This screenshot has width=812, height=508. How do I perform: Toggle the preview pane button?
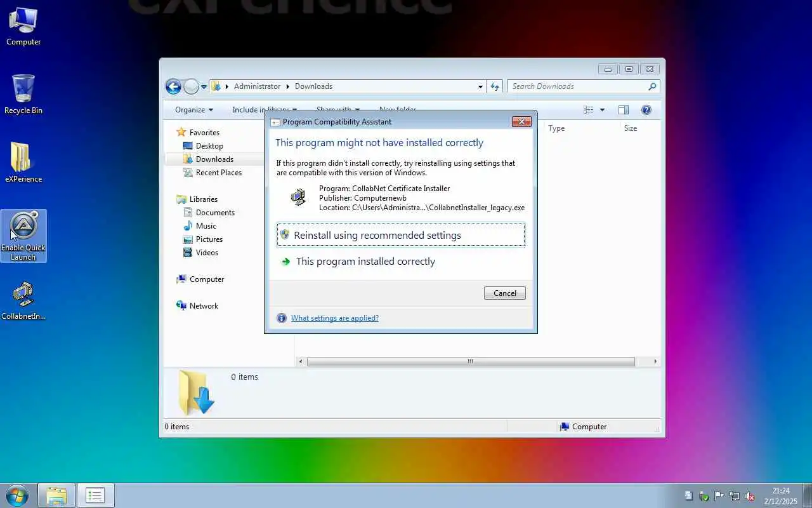(x=623, y=110)
